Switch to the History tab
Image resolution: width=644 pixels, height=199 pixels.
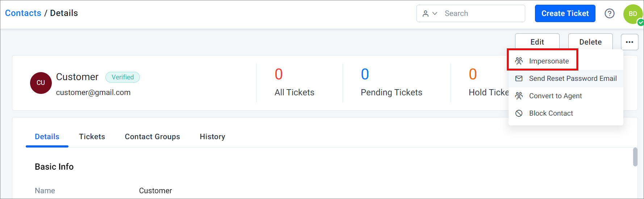(213, 137)
